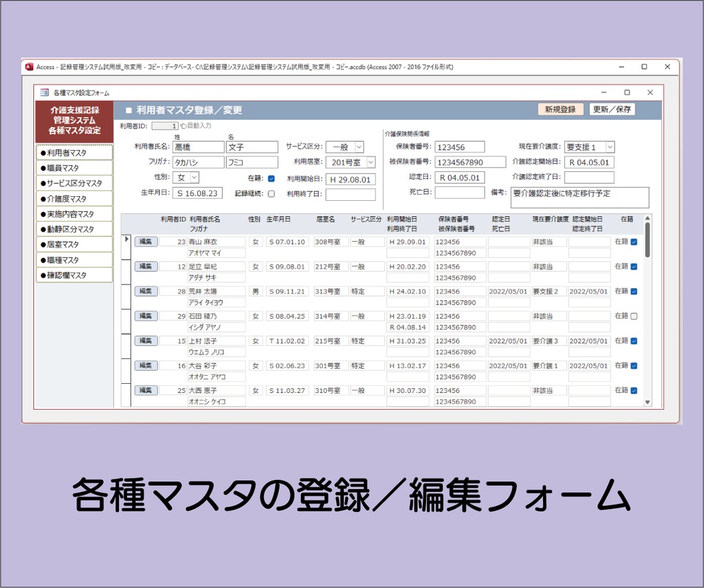Click the 名 field containing 文子
Screen dimensions: 704x588
(252, 147)
